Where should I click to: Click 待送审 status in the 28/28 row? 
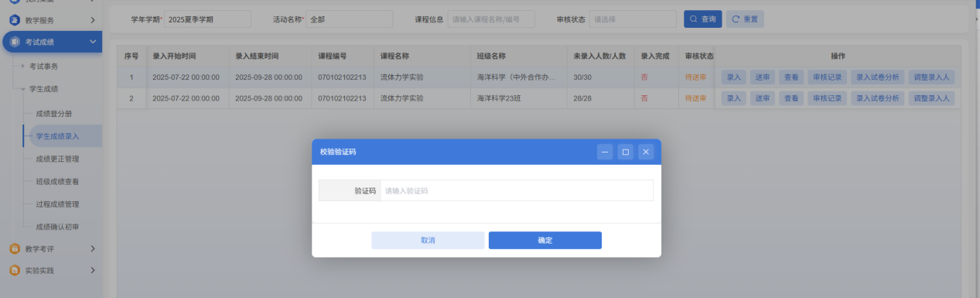(695, 98)
